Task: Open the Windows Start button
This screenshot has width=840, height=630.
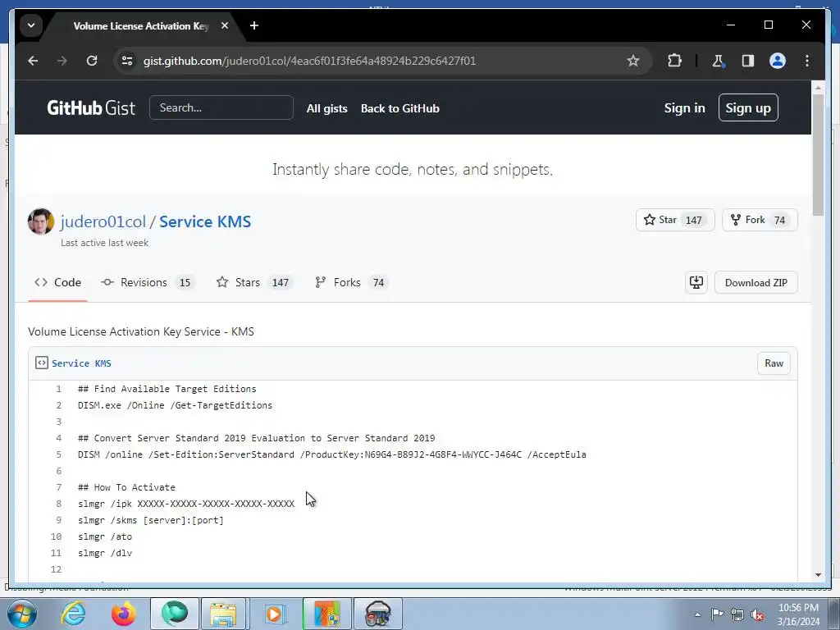Action: 22,614
